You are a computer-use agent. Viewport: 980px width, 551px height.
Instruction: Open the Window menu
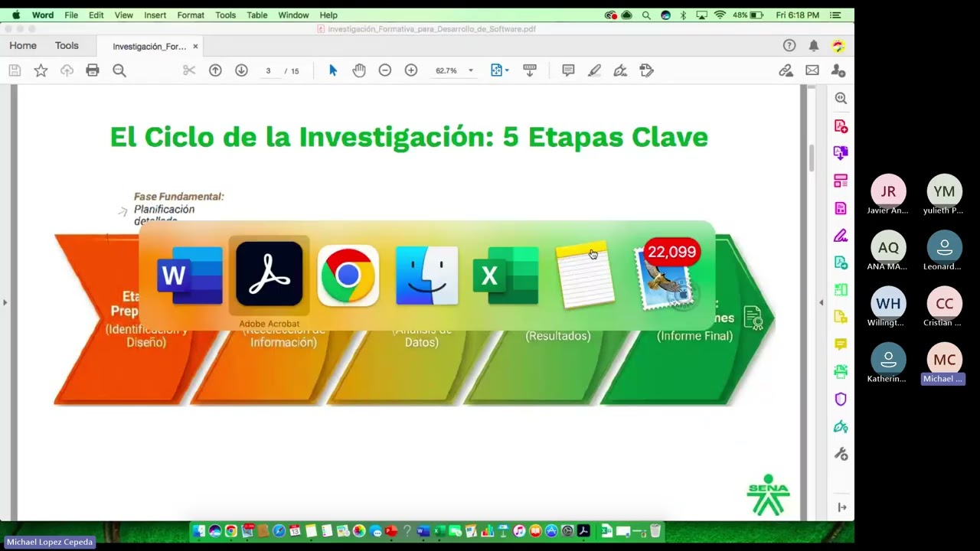click(293, 15)
